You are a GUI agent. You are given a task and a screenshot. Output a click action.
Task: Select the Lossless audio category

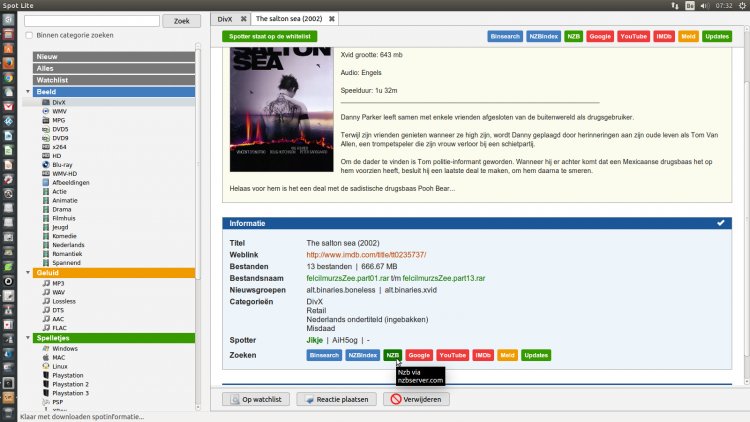(x=58, y=301)
